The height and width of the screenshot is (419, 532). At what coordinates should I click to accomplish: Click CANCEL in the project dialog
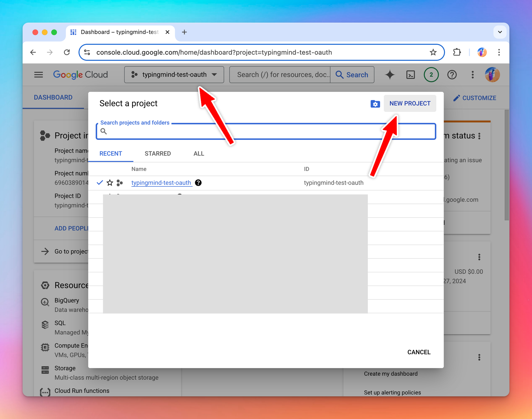point(419,352)
